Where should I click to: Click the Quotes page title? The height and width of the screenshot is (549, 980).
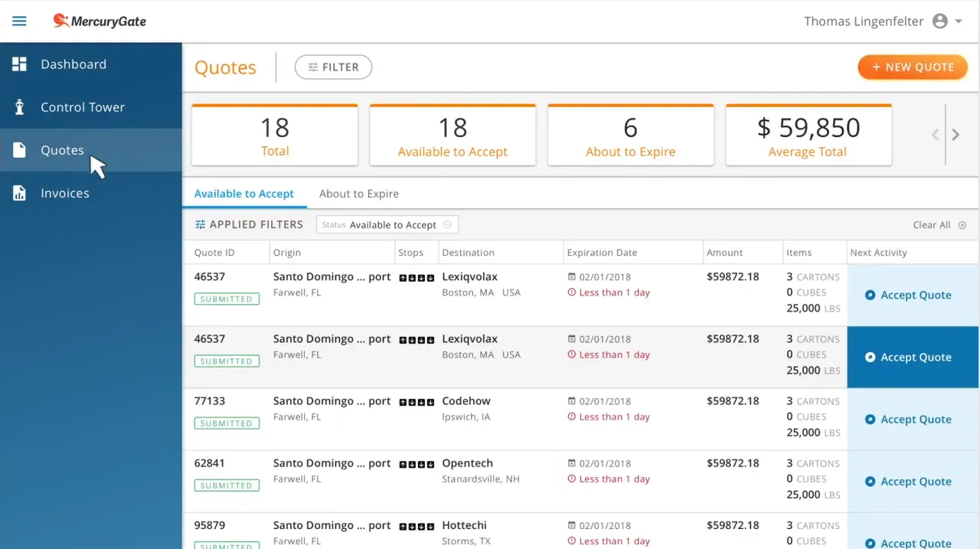[225, 67]
